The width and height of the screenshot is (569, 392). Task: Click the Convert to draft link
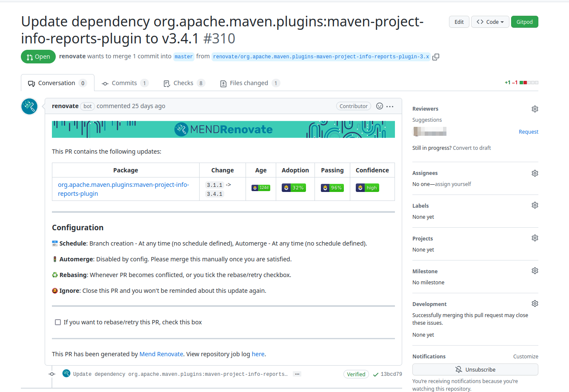pos(472,148)
